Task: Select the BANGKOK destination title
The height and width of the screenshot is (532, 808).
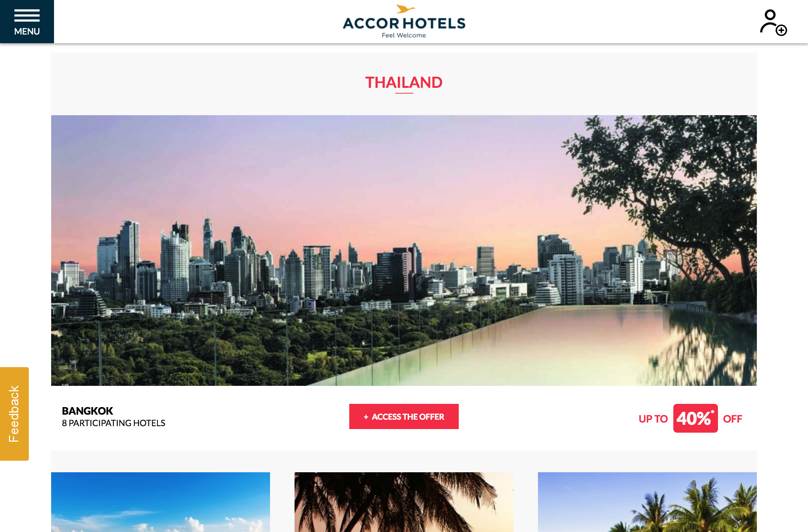Action: point(87,411)
